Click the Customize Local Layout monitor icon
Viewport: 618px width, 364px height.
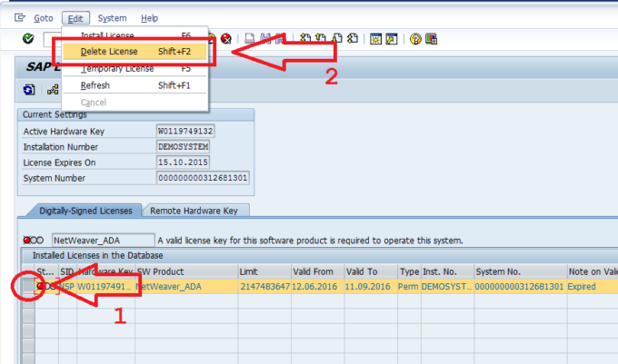(431, 39)
